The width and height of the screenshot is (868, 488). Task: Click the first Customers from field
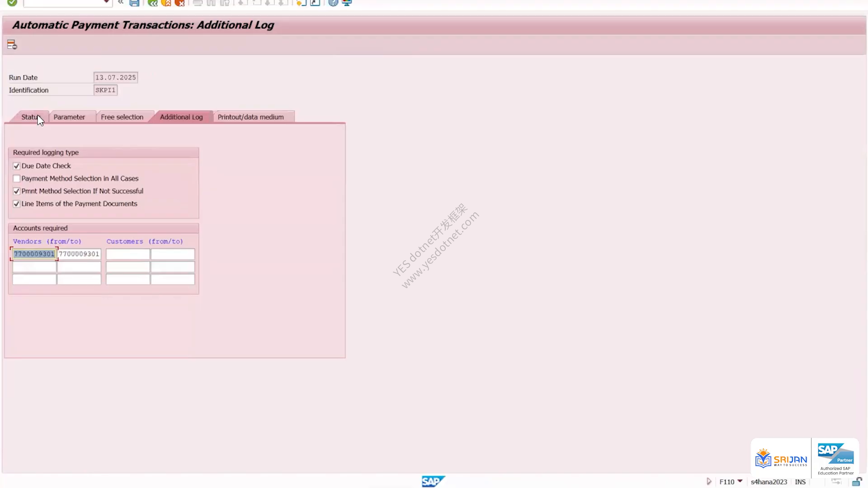point(128,254)
